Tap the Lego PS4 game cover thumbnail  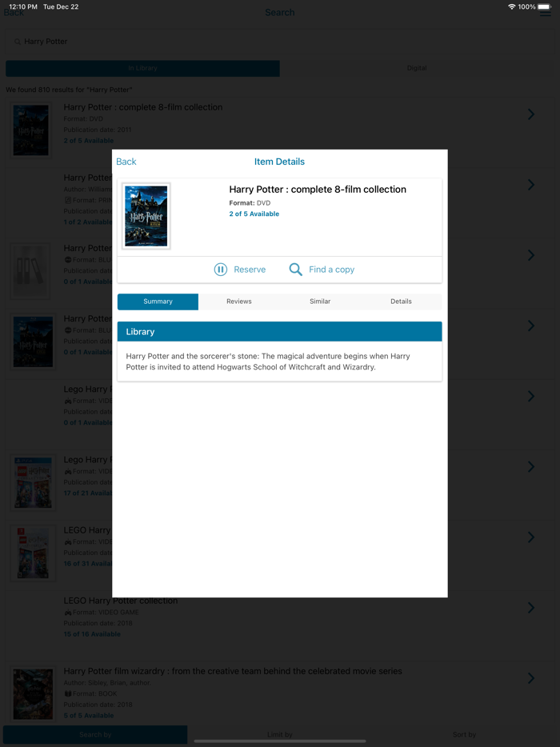pos(33,482)
